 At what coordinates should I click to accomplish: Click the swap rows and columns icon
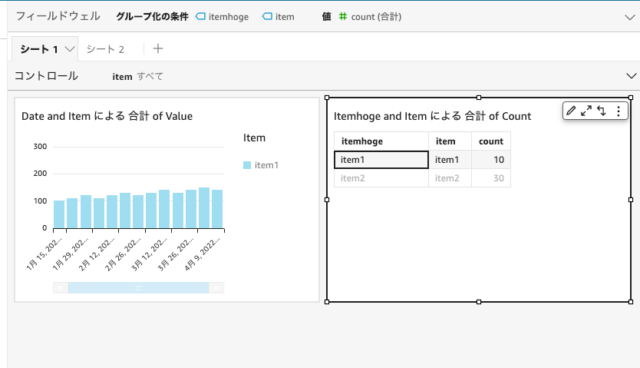pos(601,111)
